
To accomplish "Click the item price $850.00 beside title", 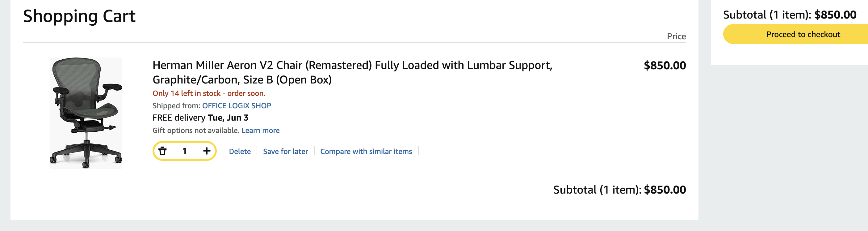I will [x=664, y=66].
